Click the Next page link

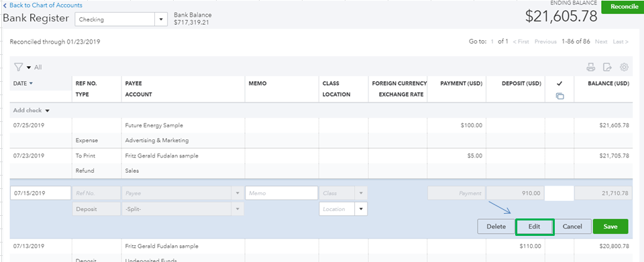point(601,42)
